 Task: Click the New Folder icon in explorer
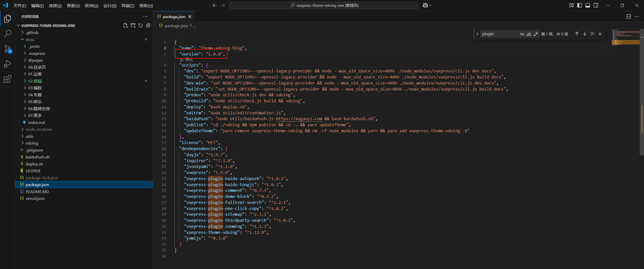pos(133,25)
